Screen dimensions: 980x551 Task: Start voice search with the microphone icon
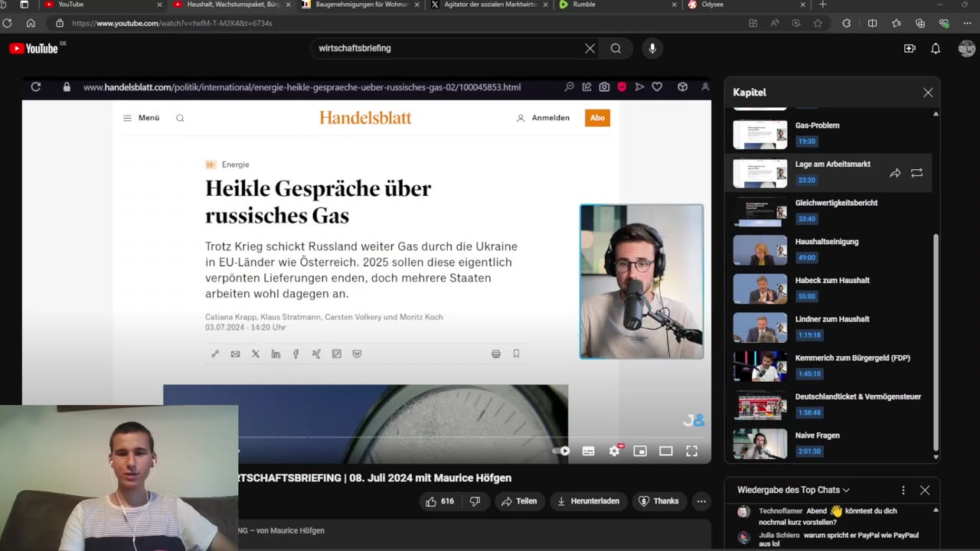[652, 48]
